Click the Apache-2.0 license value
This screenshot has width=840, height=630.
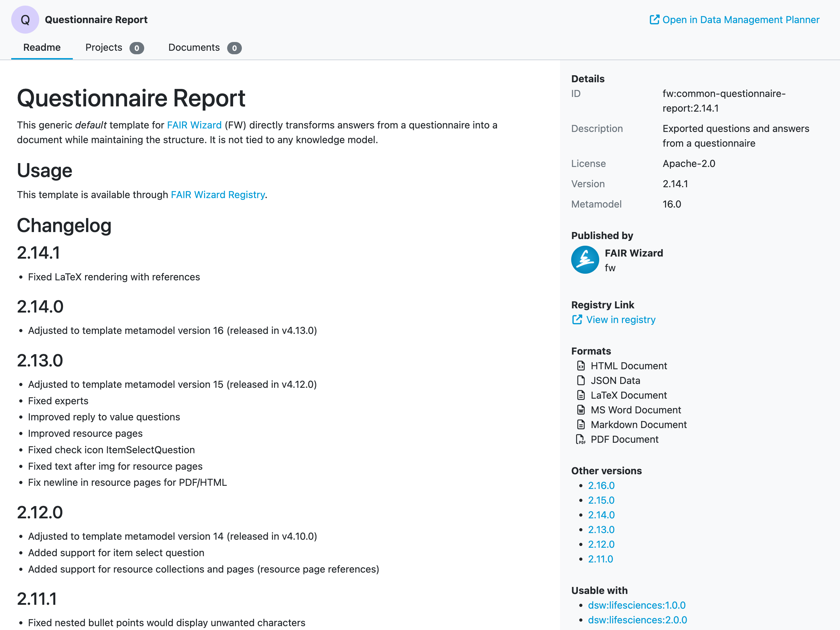click(689, 163)
